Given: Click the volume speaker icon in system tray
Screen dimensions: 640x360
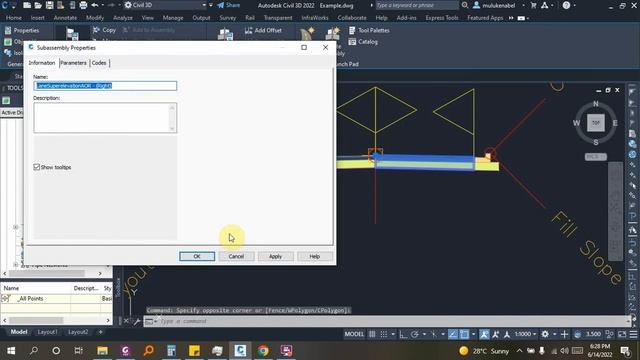Looking at the screenshot, I should coord(564,351).
